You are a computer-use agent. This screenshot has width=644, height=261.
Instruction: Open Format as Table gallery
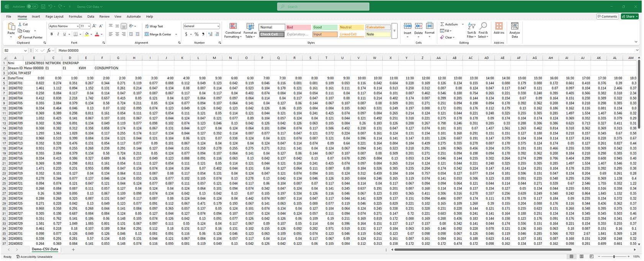pos(250,30)
